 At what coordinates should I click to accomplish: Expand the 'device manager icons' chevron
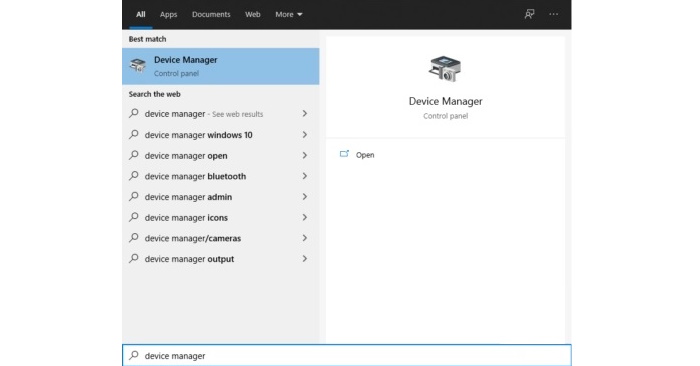pyautogui.click(x=304, y=217)
